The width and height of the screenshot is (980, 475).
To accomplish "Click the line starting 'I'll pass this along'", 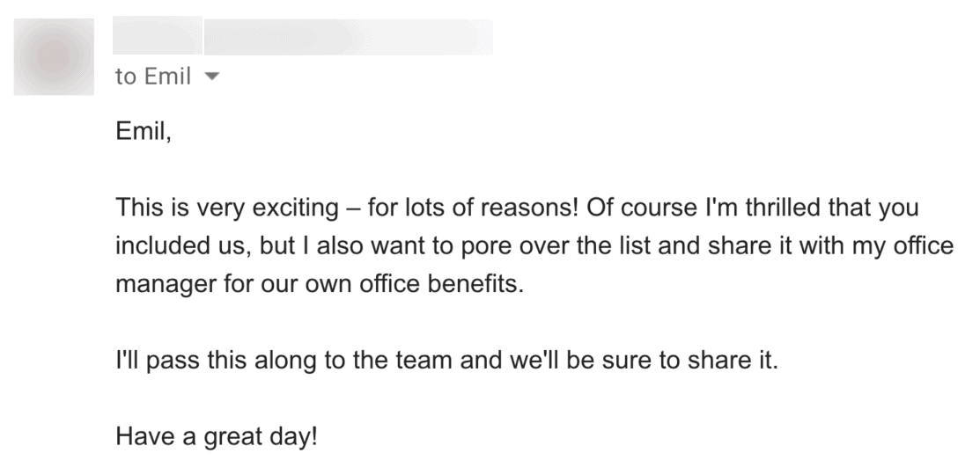I will tap(447, 360).
